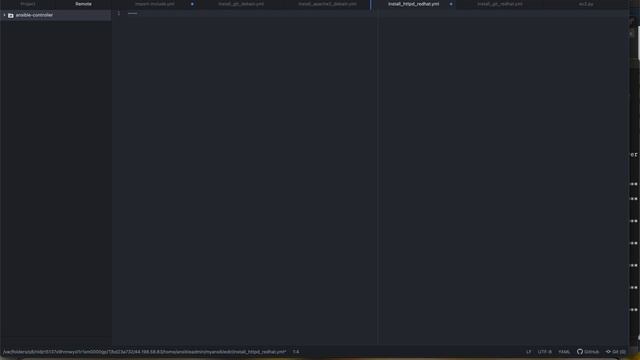
Task: Click cursor position 1:4 in status bar
Action: pos(296,351)
